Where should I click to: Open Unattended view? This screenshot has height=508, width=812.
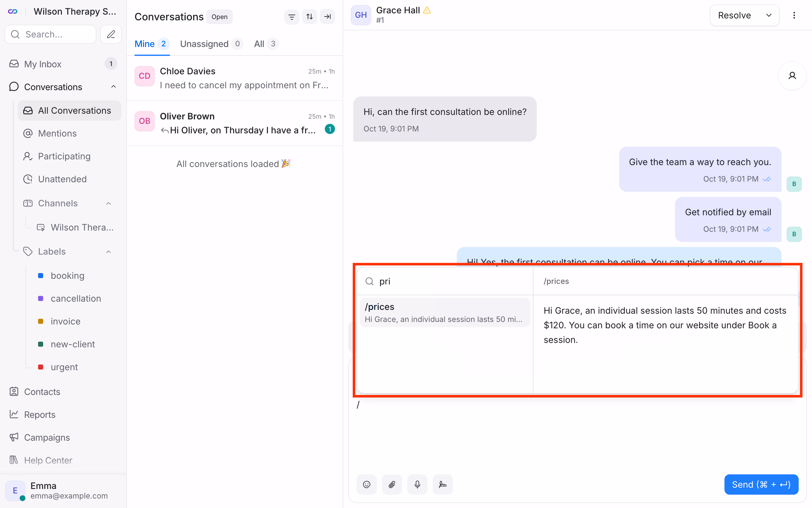(69, 179)
